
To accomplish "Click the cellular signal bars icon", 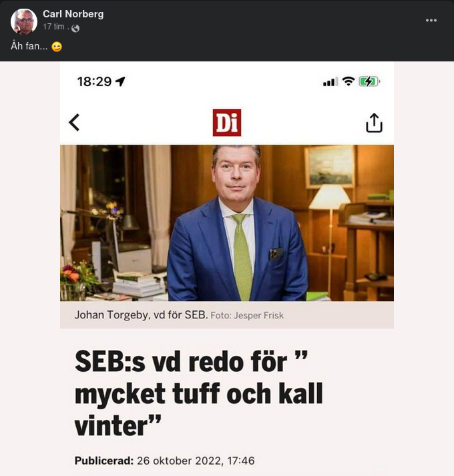I will point(330,81).
